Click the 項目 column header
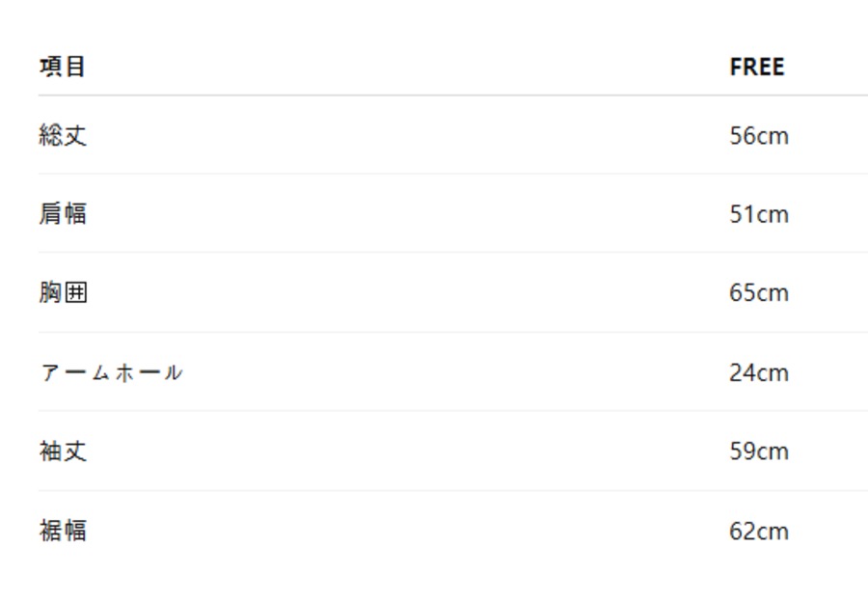This screenshot has width=868, height=602. (63, 67)
